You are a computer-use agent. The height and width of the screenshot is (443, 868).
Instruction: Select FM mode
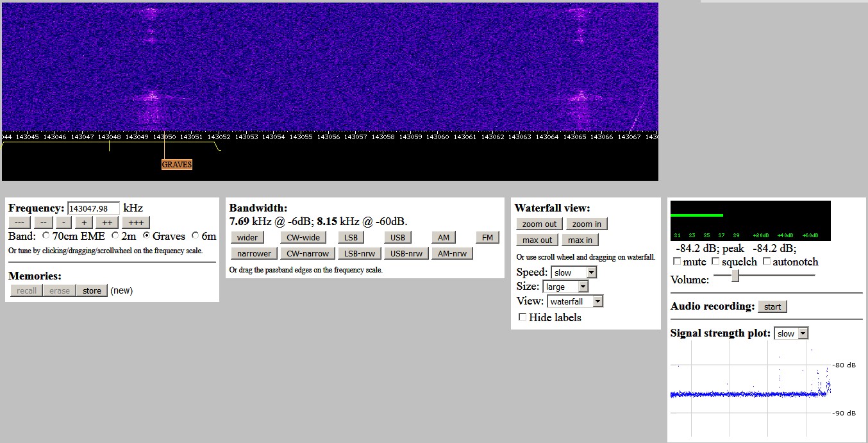487,237
